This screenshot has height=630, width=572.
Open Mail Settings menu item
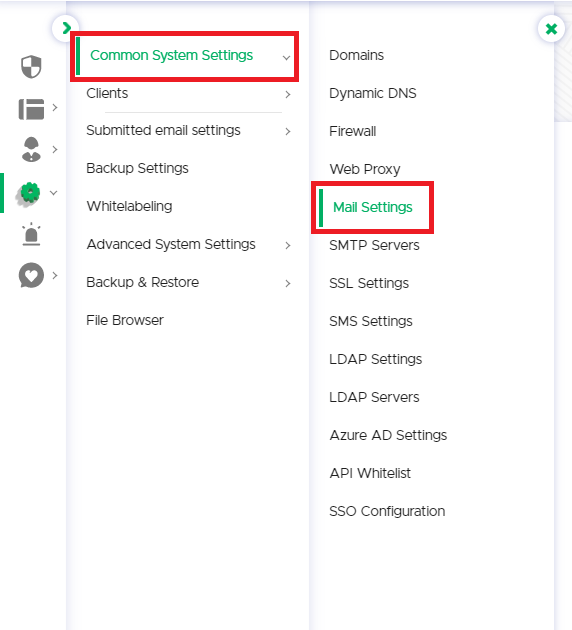pyautogui.click(x=372, y=207)
